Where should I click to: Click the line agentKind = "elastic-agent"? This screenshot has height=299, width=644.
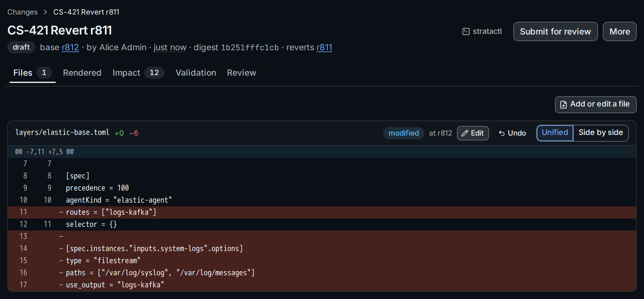coord(322,200)
